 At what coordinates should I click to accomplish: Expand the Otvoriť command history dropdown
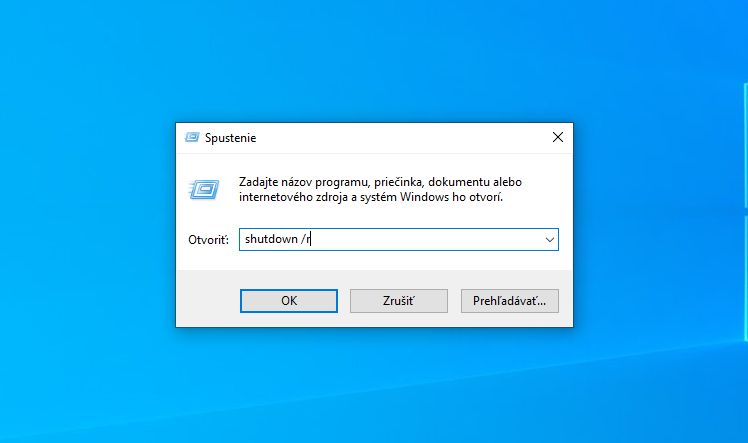(x=550, y=239)
